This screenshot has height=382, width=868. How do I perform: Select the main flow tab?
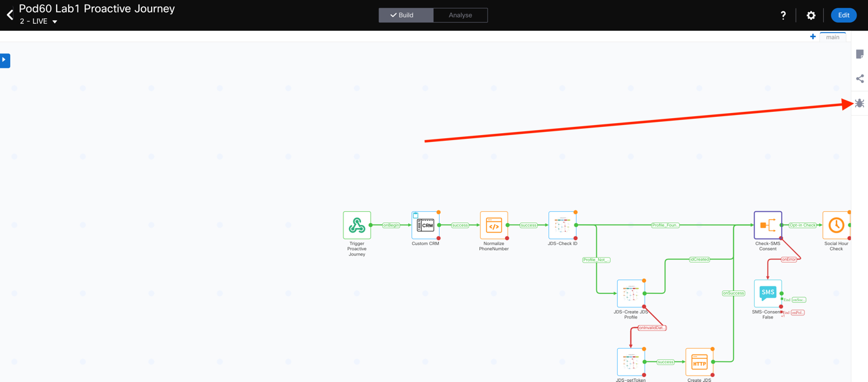(x=832, y=37)
